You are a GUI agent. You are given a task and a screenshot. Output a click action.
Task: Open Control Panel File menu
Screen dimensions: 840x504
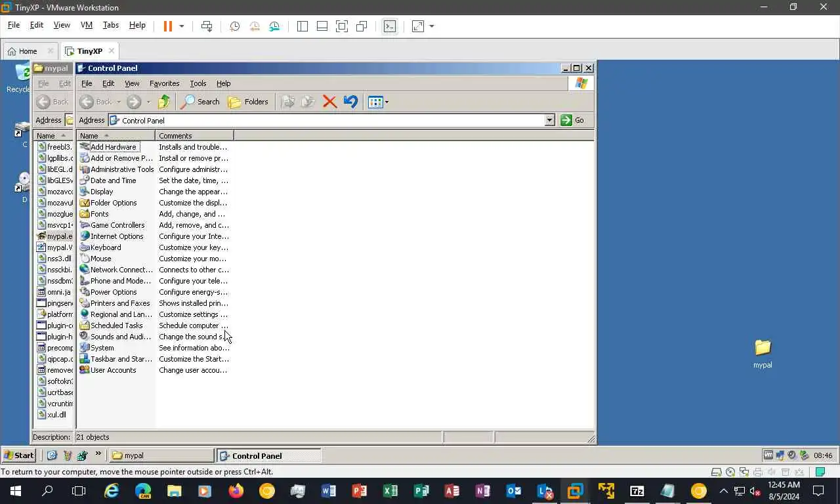point(87,83)
